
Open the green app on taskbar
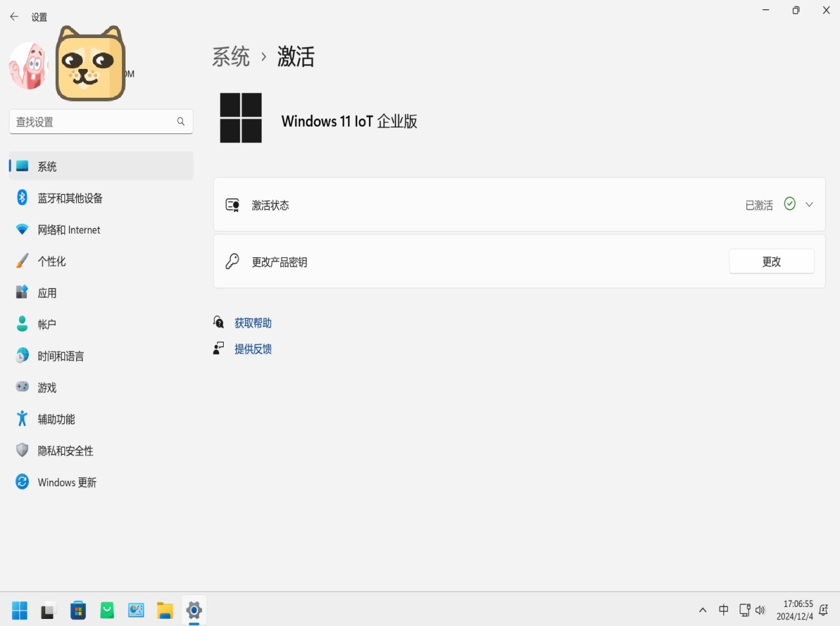(107, 611)
